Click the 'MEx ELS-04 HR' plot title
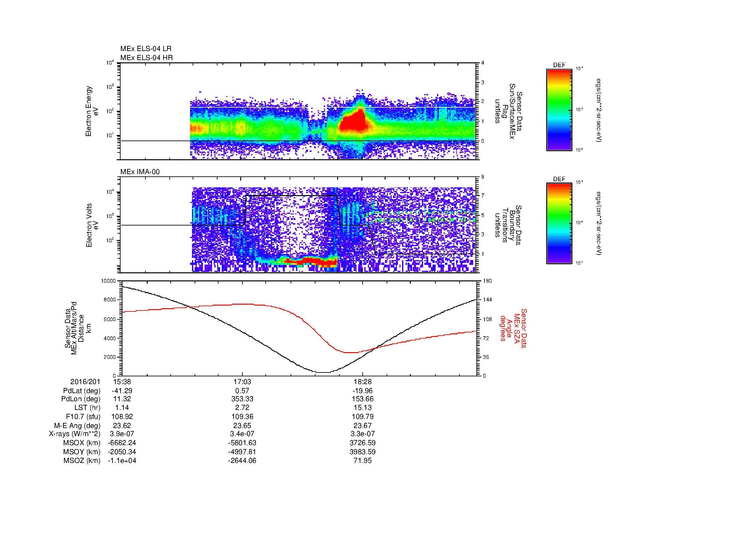 [x=146, y=58]
